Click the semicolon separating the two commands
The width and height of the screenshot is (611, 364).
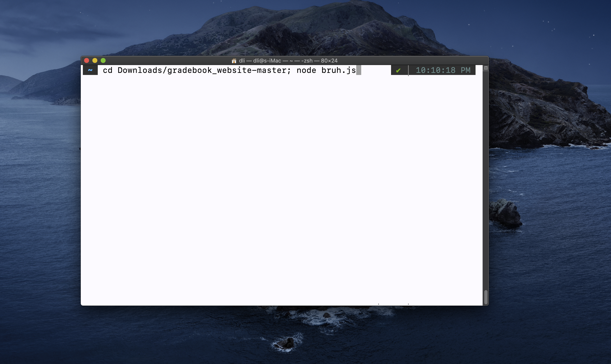pos(289,70)
